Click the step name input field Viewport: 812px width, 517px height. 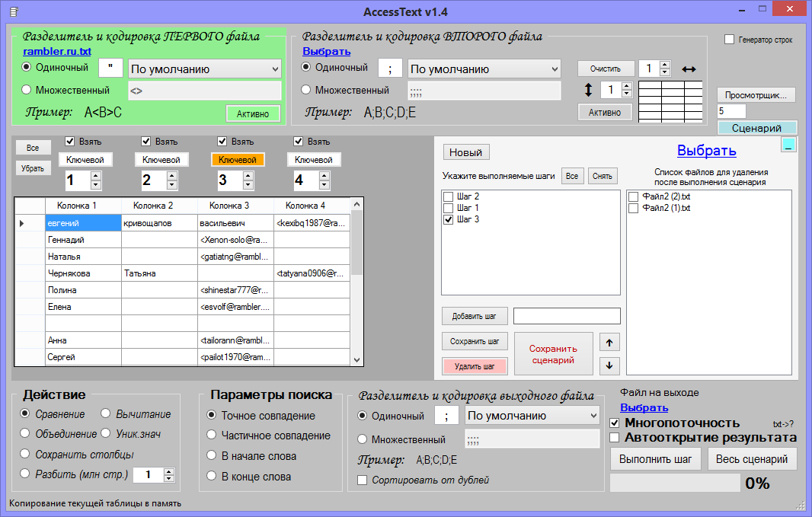pyautogui.click(x=567, y=316)
